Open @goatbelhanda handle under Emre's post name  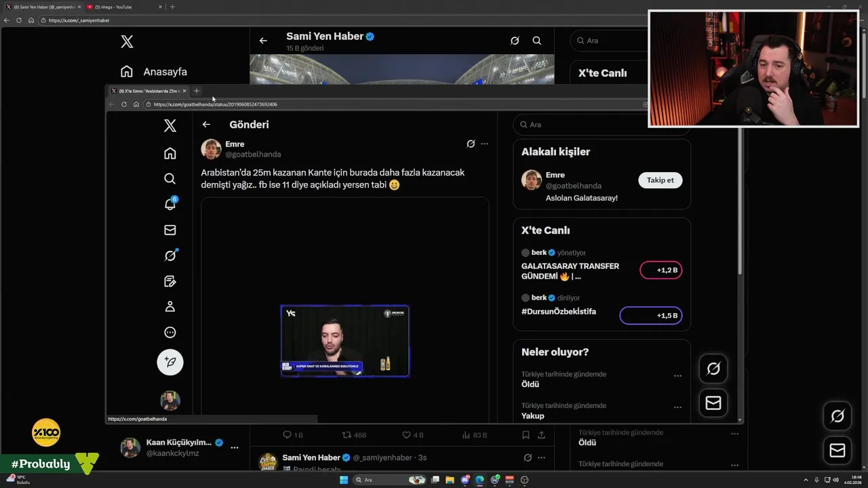[253, 155]
